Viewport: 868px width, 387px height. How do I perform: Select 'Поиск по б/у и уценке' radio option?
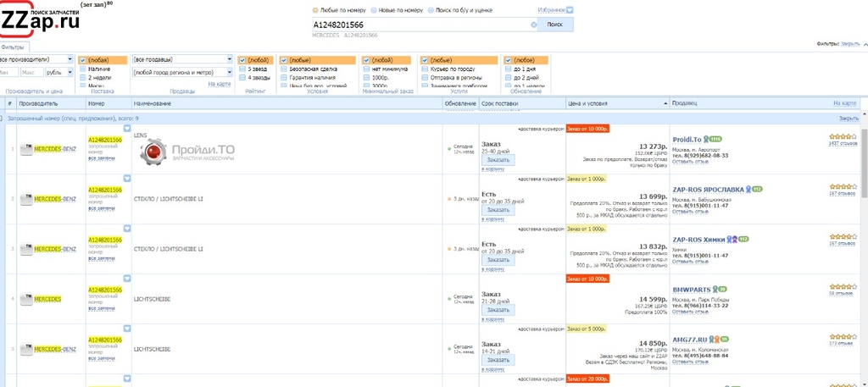click(431, 10)
